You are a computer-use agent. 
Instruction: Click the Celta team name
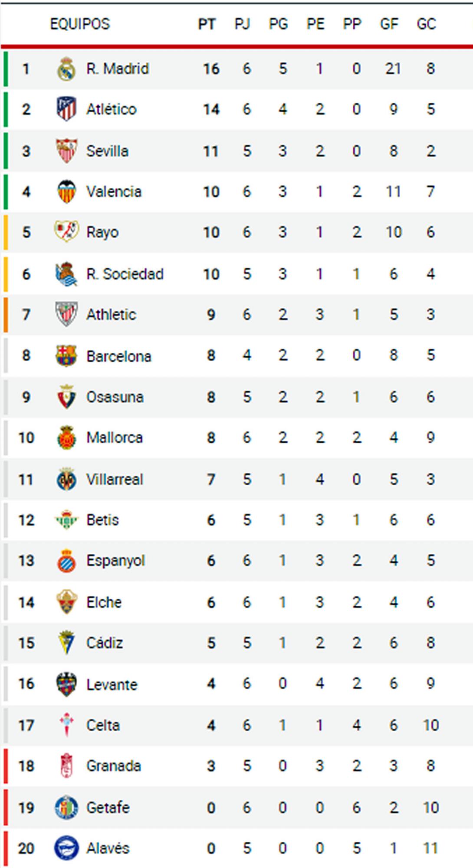point(103,725)
